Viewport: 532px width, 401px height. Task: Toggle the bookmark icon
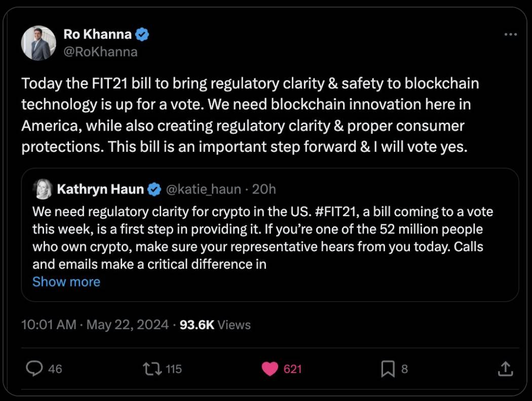click(x=388, y=369)
